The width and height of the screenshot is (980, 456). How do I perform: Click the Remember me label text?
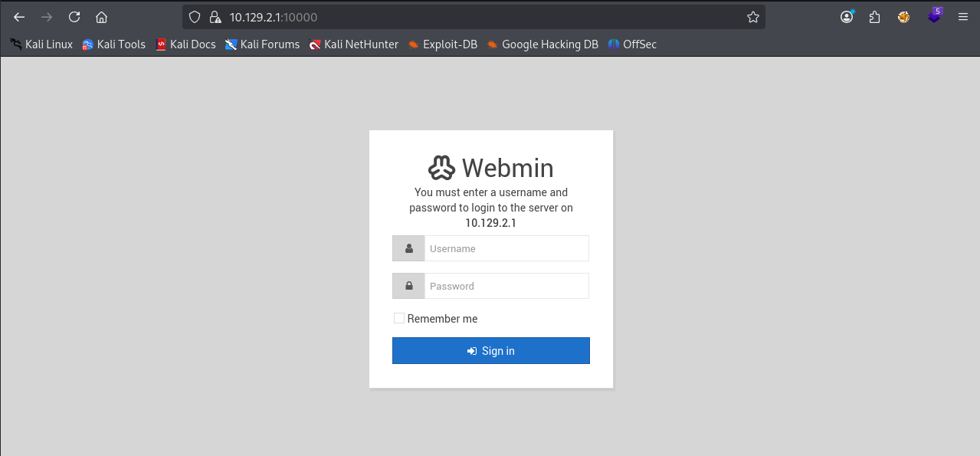442,319
